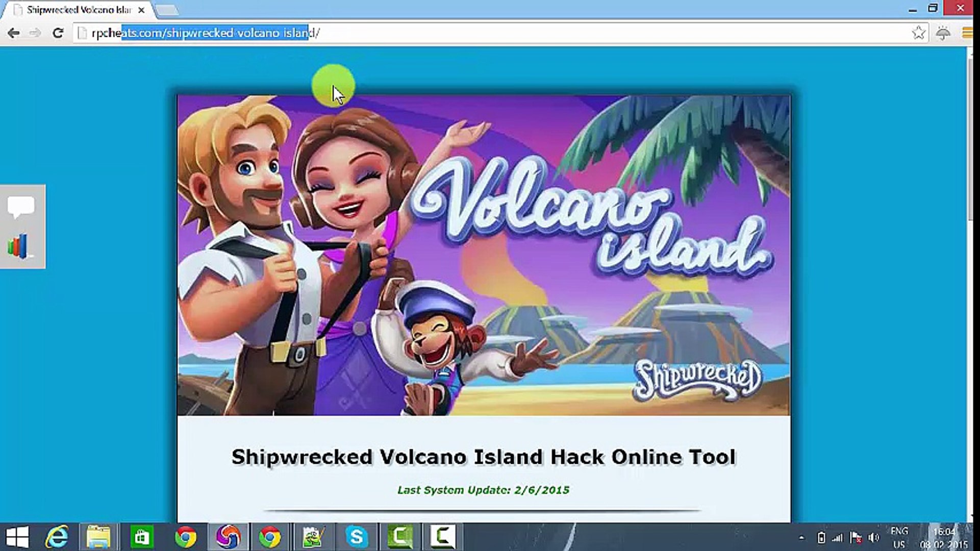Open Internet Explorer from the taskbar
The height and width of the screenshot is (551, 980).
click(57, 537)
